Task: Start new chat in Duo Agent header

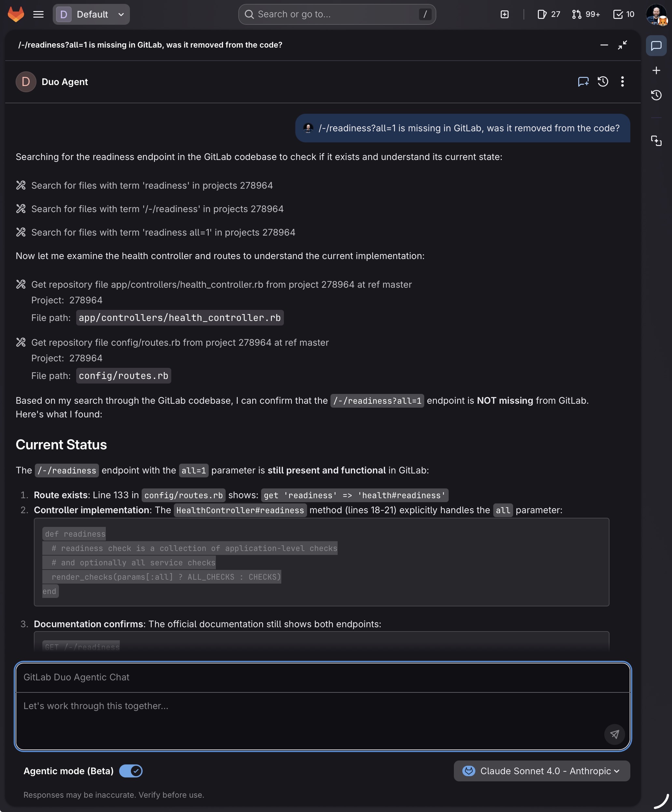Action: coord(583,81)
